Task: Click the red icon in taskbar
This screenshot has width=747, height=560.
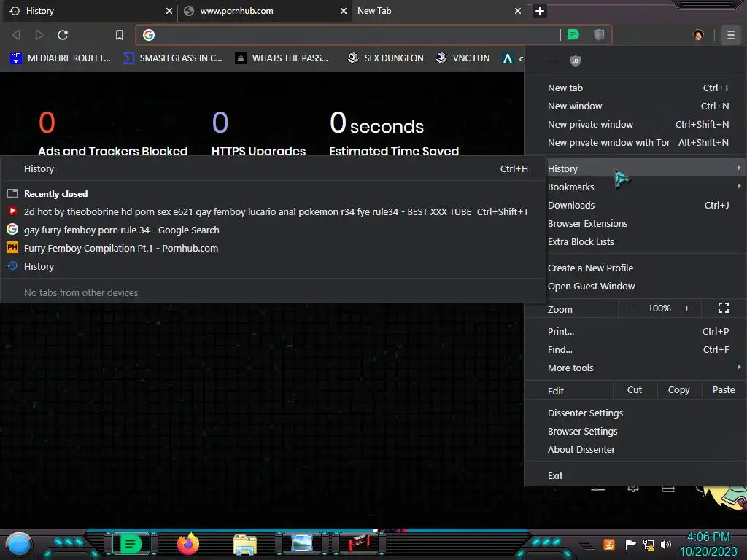Action: pos(359,544)
